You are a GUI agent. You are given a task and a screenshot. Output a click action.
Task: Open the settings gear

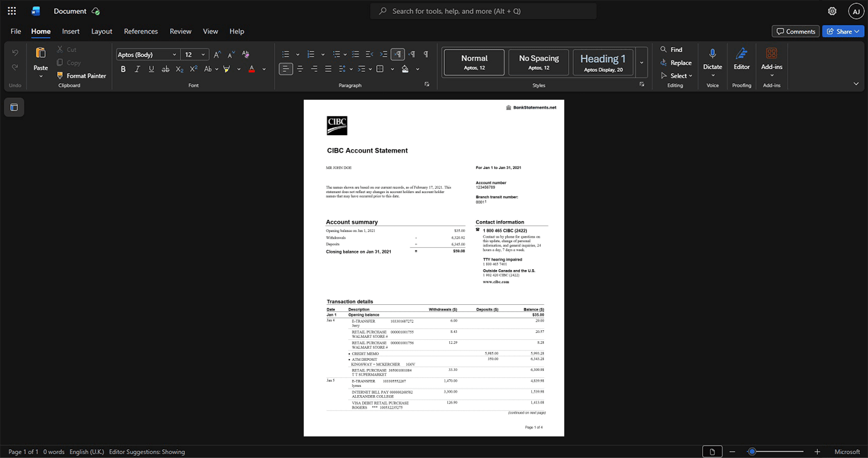point(832,11)
